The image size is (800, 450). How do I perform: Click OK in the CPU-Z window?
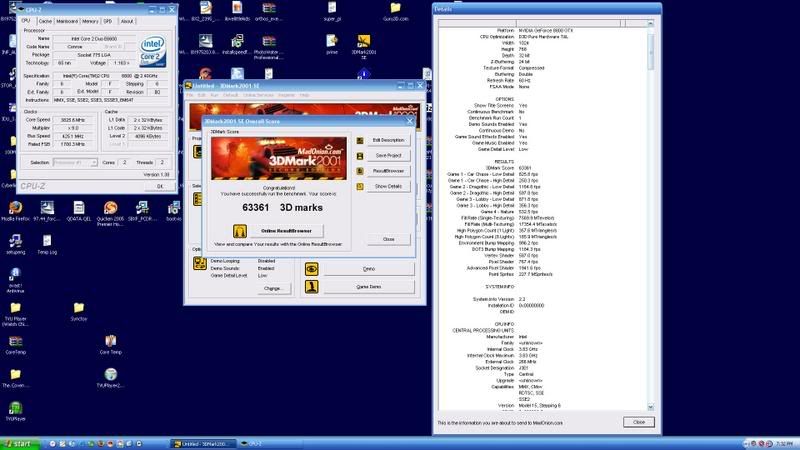(160, 187)
